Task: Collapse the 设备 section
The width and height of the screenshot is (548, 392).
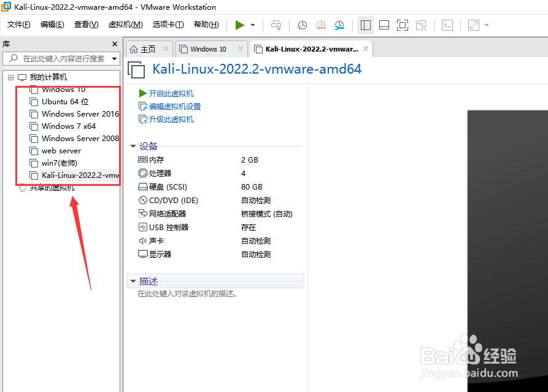Action: click(133, 146)
